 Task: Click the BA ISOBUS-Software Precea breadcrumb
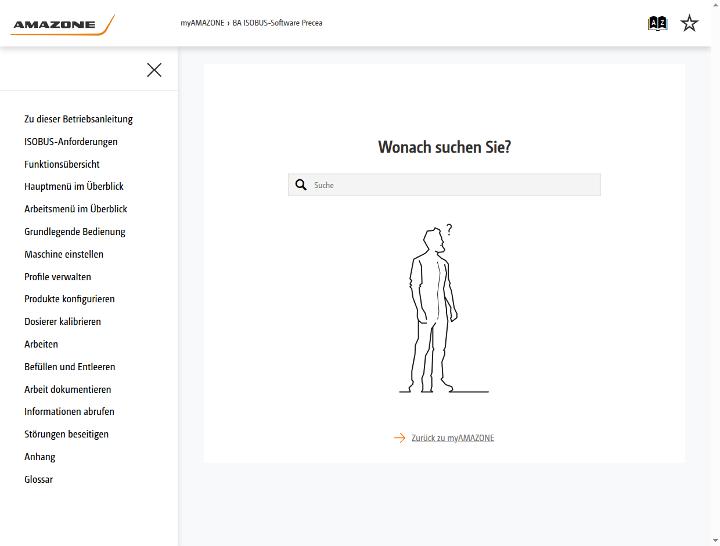pyautogui.click(x=277, y=23)
